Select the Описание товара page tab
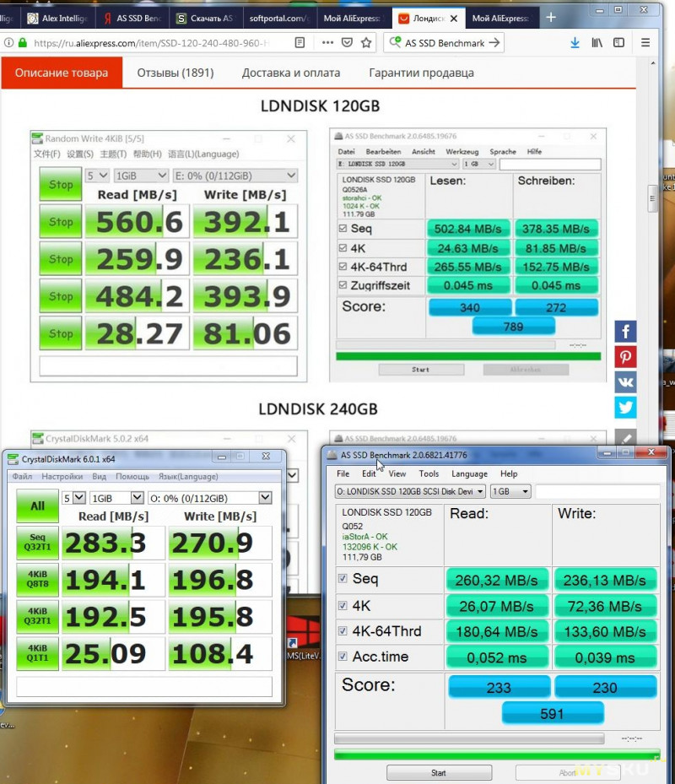This screenshot has height=784, width=675. coord(62,73)
